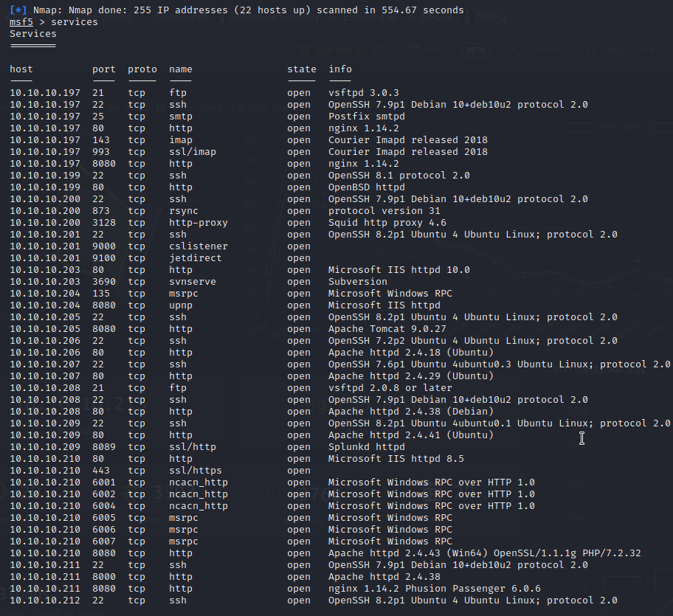The height and width of the screenshot is (616, 673).
Task: Click the 'Microsoft IIS httpd 8.5' entry
Action: tap(396, 459)
